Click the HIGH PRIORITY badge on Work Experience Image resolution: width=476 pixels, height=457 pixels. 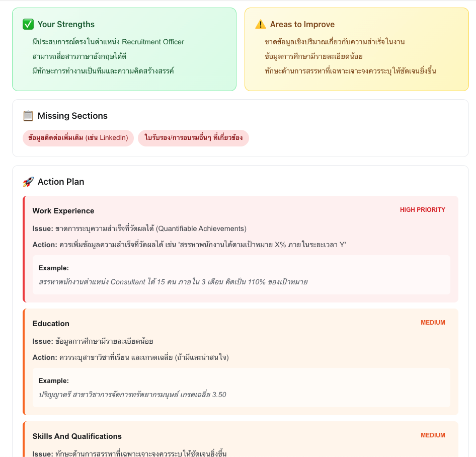423,209
